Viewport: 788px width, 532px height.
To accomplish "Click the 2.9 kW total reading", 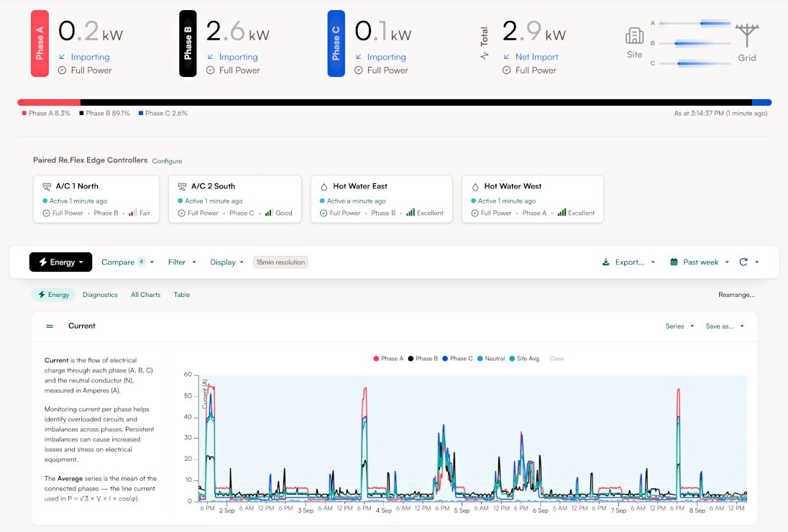I will point(534,31).
